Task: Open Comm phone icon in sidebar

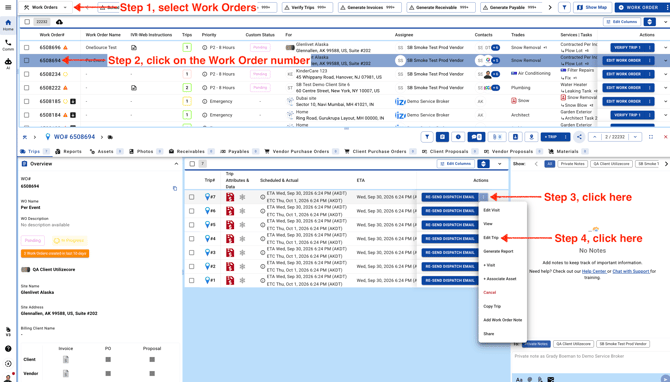Action: pos(8,45)
